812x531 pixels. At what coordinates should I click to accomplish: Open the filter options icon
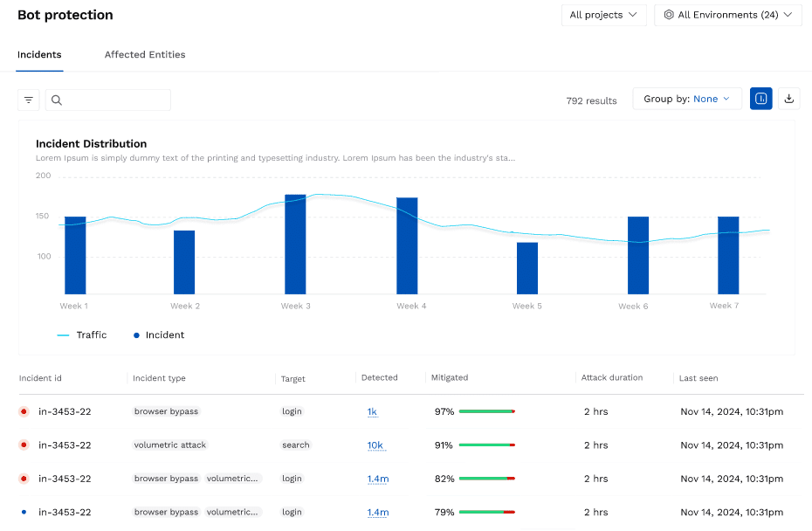(29, 100)
